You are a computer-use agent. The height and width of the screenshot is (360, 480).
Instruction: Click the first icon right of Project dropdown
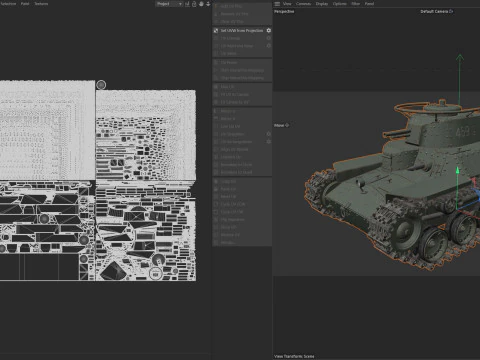(x=187, y=4)
